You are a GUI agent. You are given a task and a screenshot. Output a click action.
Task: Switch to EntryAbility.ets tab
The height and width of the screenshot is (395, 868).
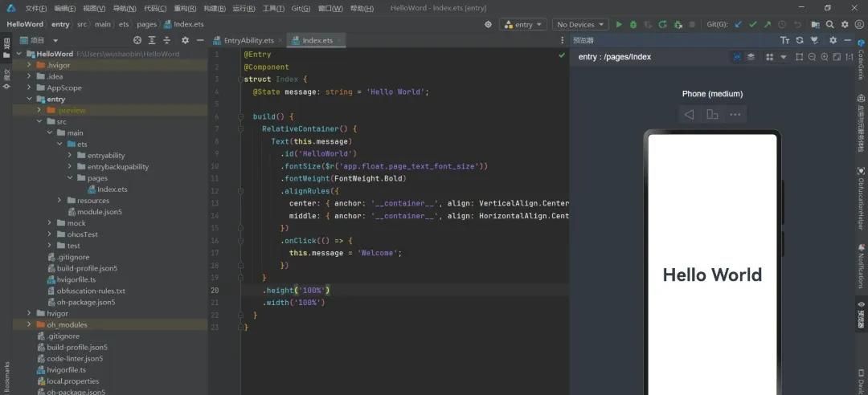tap(248, 40)
